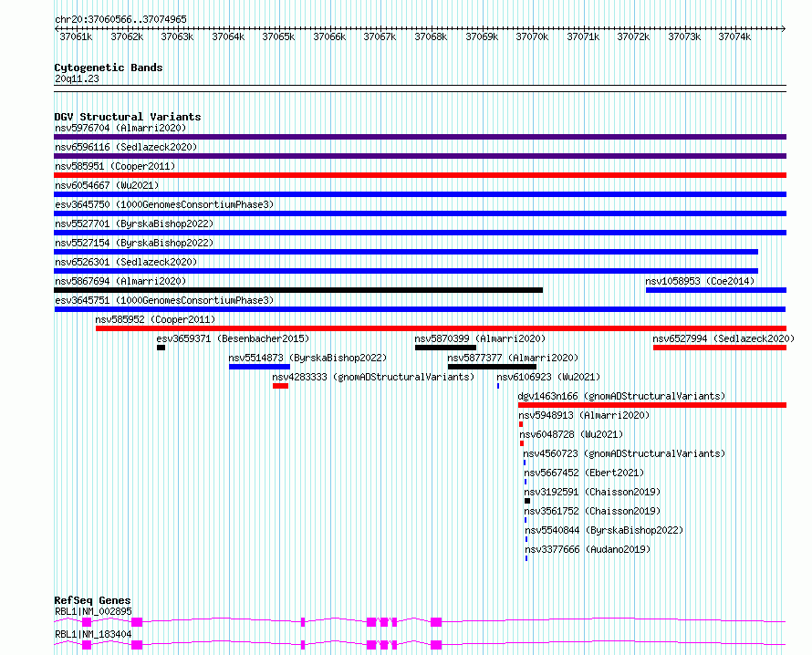Select the nsv6596116 (Sedlazeck2020) purple bar
Screen dimensions: 812x655
click(x=420, y=156)
